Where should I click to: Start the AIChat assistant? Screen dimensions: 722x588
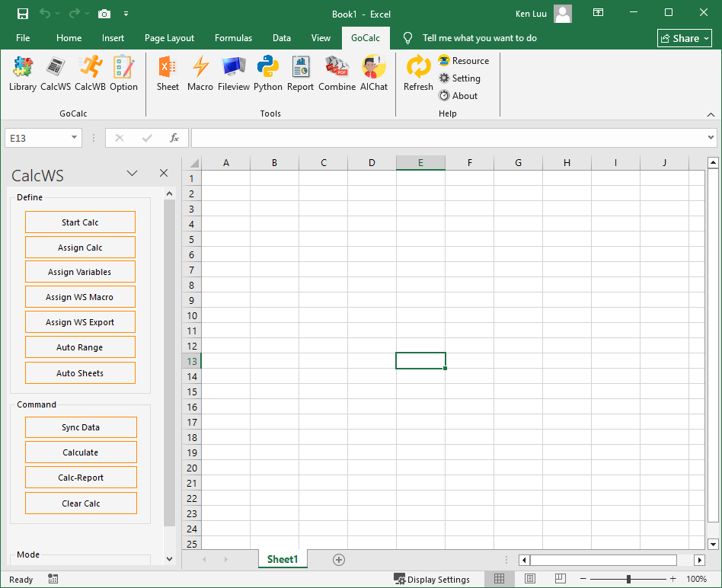374,74
